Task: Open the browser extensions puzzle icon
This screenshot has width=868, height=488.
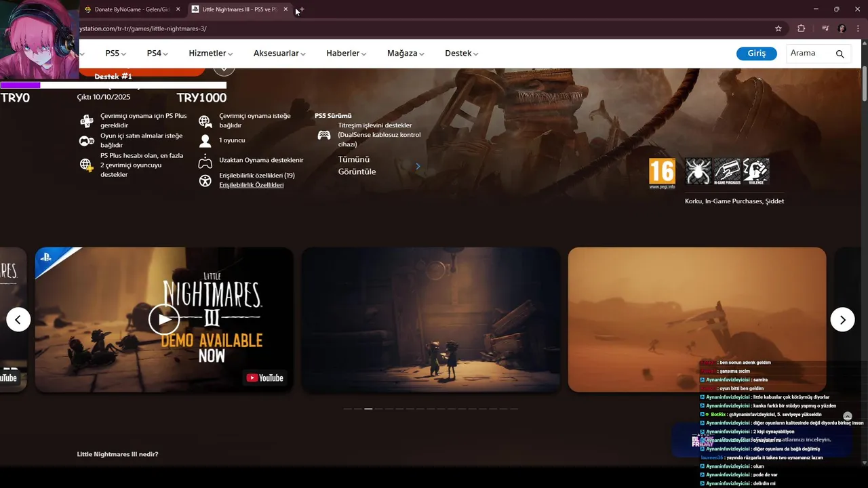Action: click(x=802, y=28)
